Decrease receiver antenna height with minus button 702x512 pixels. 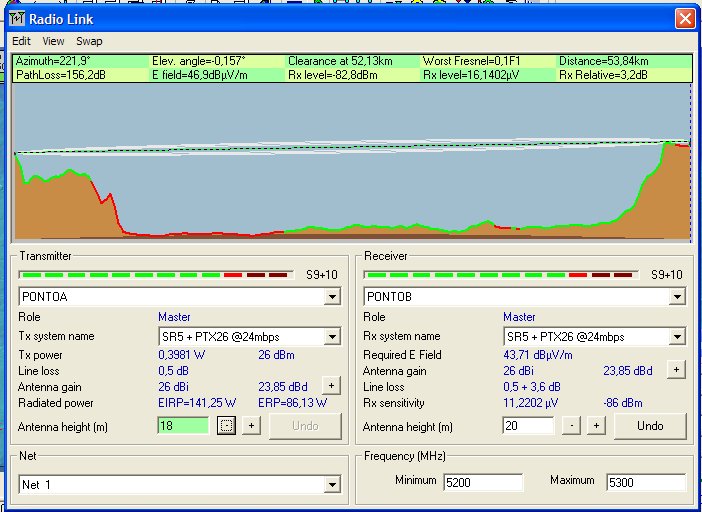coord(571,426)
